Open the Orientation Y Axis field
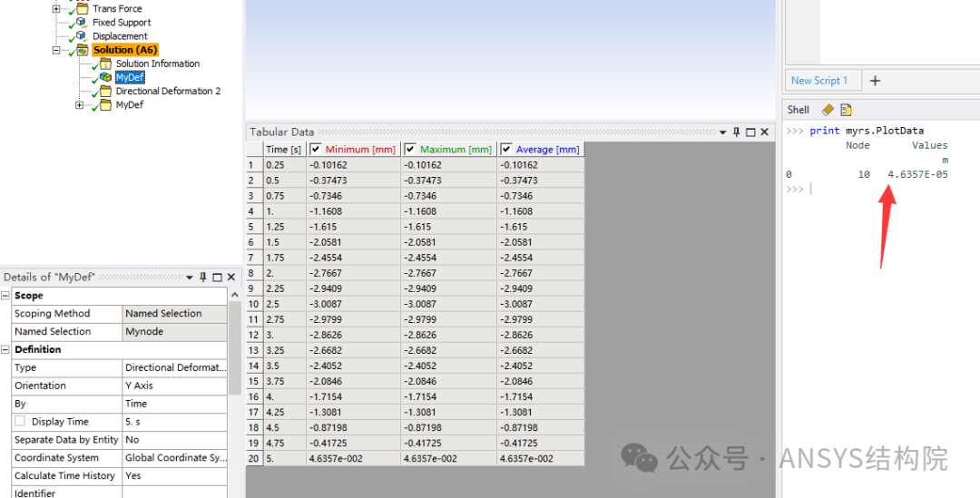This screenshot has height=498, width=980. tap(175, 386)
